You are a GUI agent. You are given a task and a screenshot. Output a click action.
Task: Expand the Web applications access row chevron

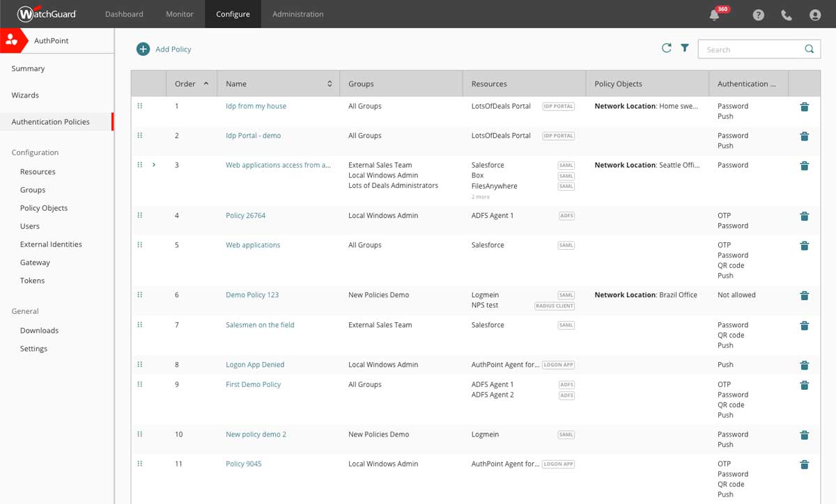(154, 165)
